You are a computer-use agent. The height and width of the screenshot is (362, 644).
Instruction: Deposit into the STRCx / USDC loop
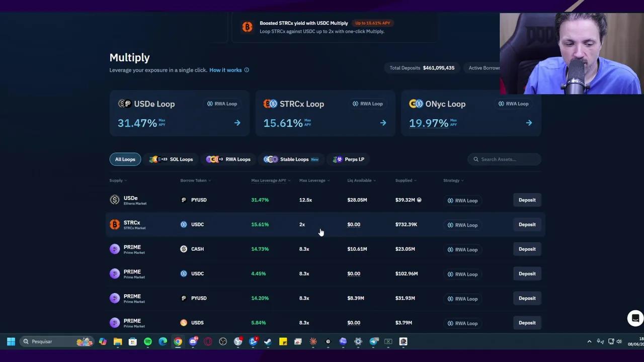point(527,225)
